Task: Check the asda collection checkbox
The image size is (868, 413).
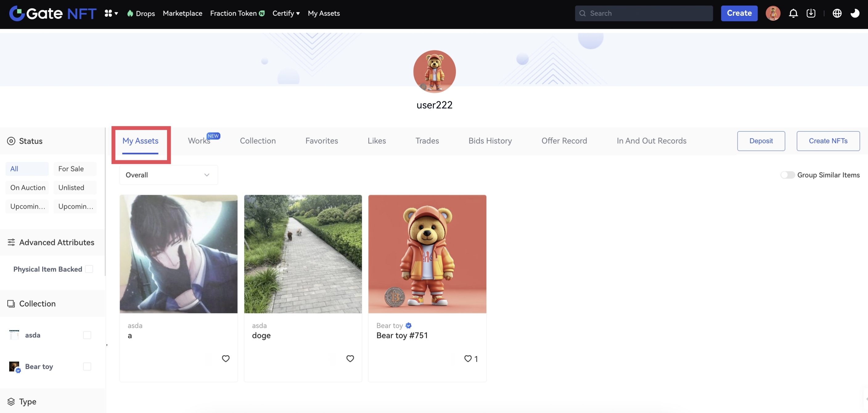Action: pos(87,335)
